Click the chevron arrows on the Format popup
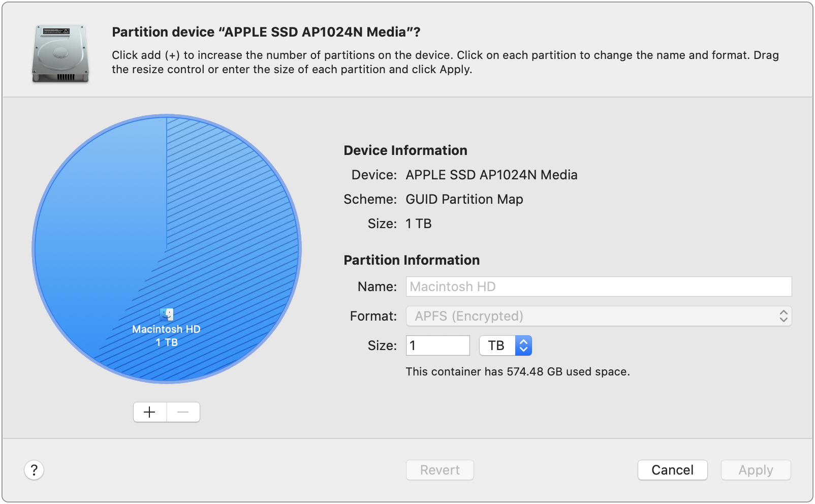The image size is (815, 504). click(783, 316)
